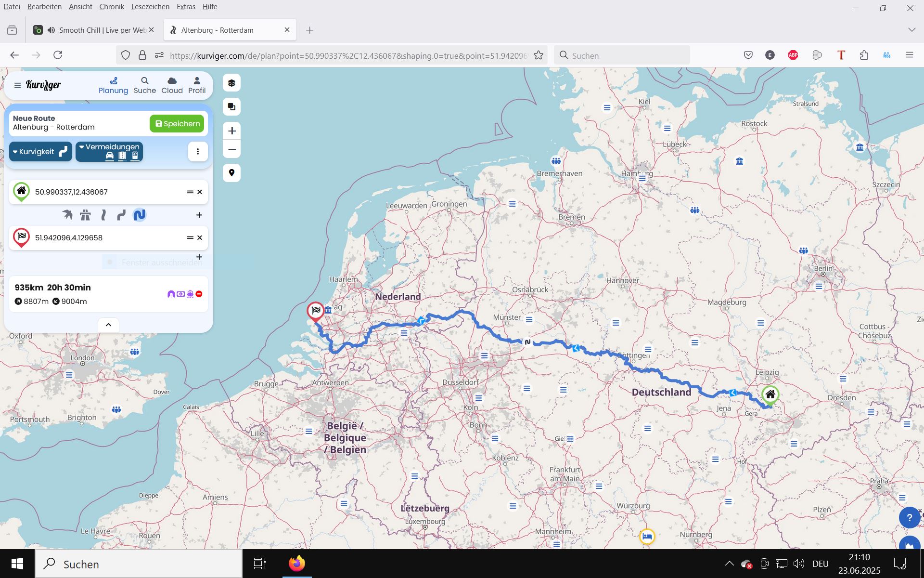
Task: Open the three-dot route options menu
Action: tap(198, 152)
